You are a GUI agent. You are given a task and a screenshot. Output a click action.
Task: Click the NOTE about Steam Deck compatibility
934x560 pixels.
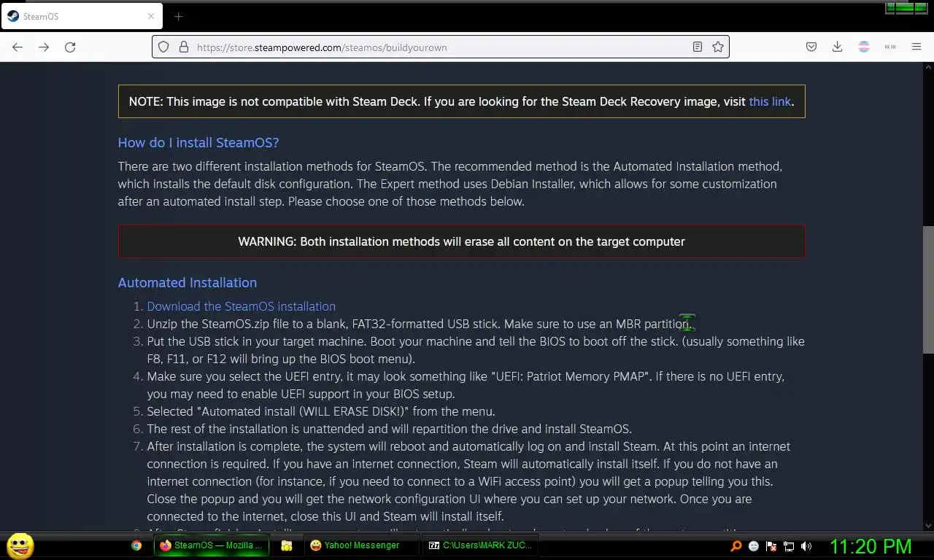click(x=461, y=101)
